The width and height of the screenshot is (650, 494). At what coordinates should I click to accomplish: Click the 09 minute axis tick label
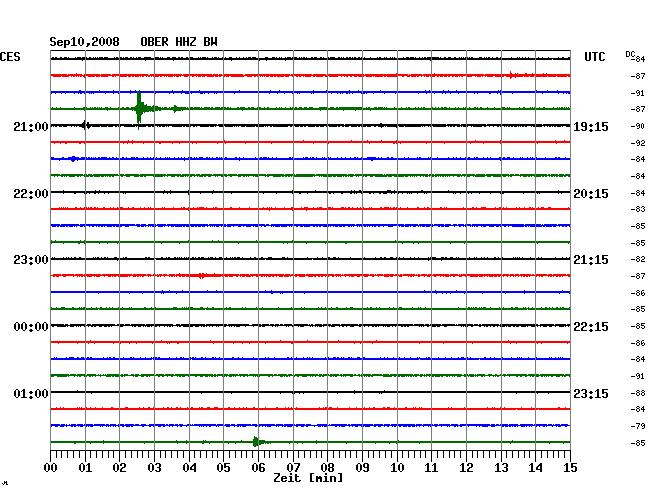[362, 467]
